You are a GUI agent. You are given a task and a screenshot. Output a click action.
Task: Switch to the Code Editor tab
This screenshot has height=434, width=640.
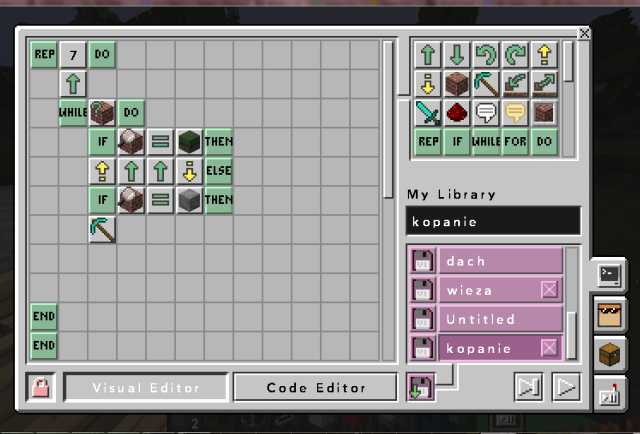pyautogui.click(x=316, y=387)
